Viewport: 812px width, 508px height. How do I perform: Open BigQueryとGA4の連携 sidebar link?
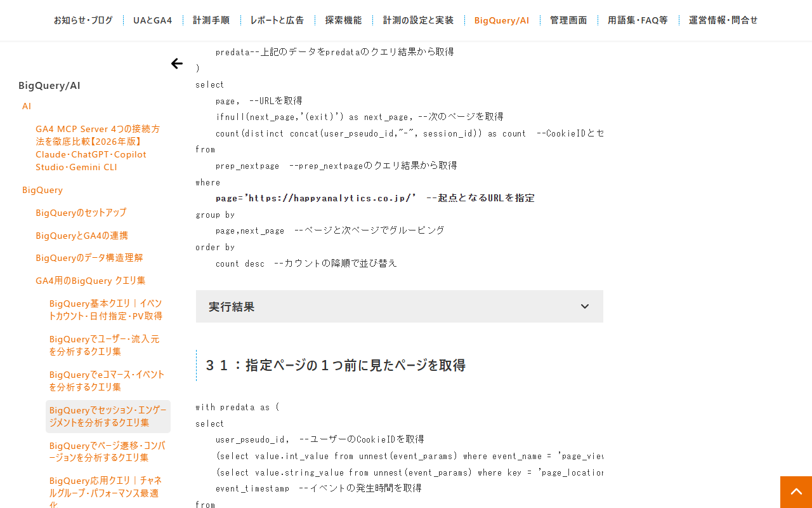click(82, 236)
